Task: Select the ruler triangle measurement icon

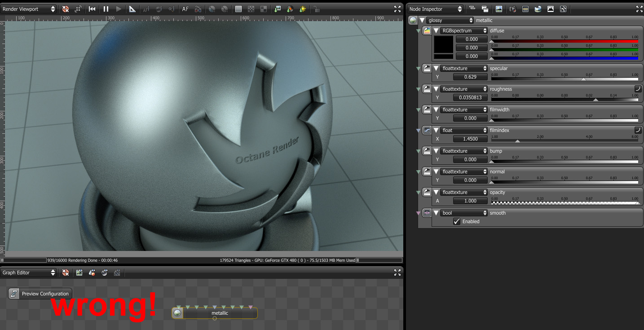Action: [132, 9]
